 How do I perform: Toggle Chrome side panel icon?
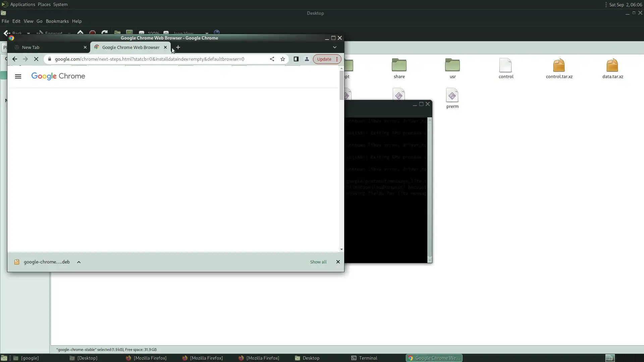[296, 59]
